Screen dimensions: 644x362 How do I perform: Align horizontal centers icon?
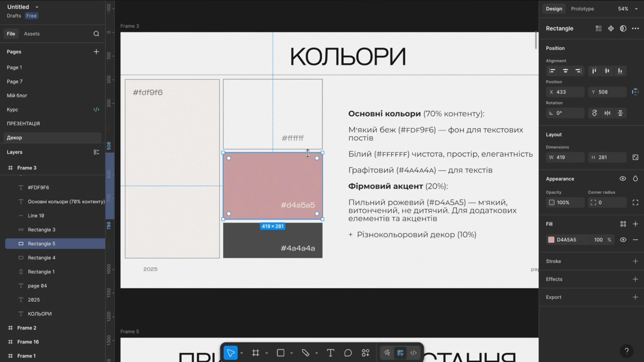(x=565, y=71)
